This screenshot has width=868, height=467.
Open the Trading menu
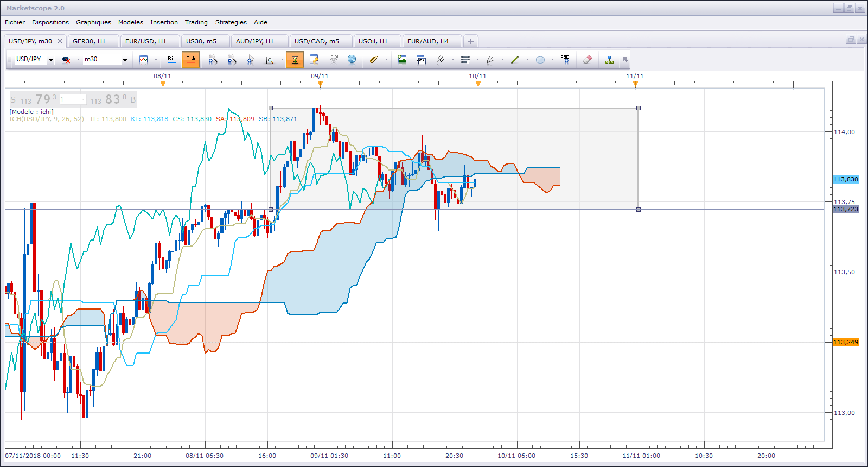(196, 22)
